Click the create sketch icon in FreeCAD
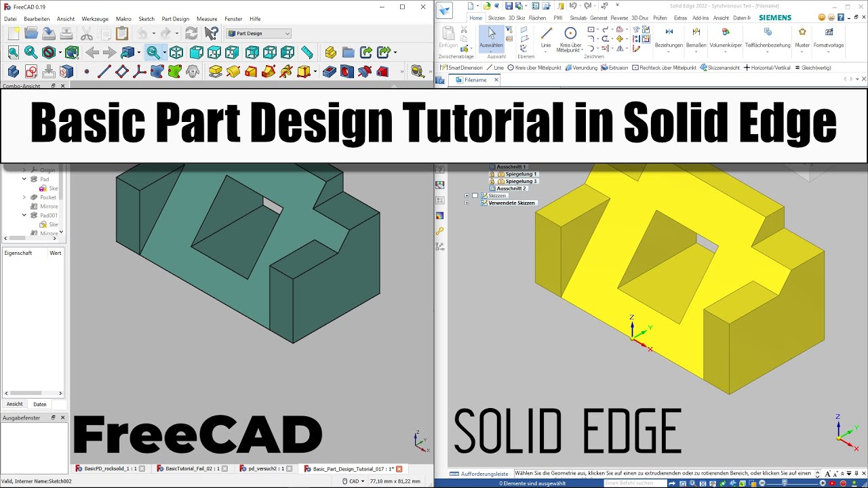 [x=31, y=71]
